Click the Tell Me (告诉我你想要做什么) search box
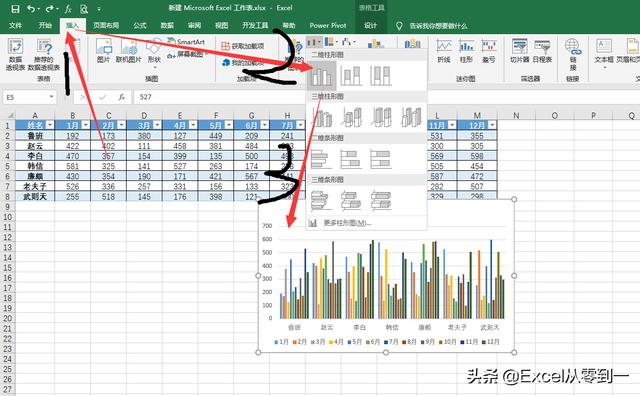 (438, 26)
